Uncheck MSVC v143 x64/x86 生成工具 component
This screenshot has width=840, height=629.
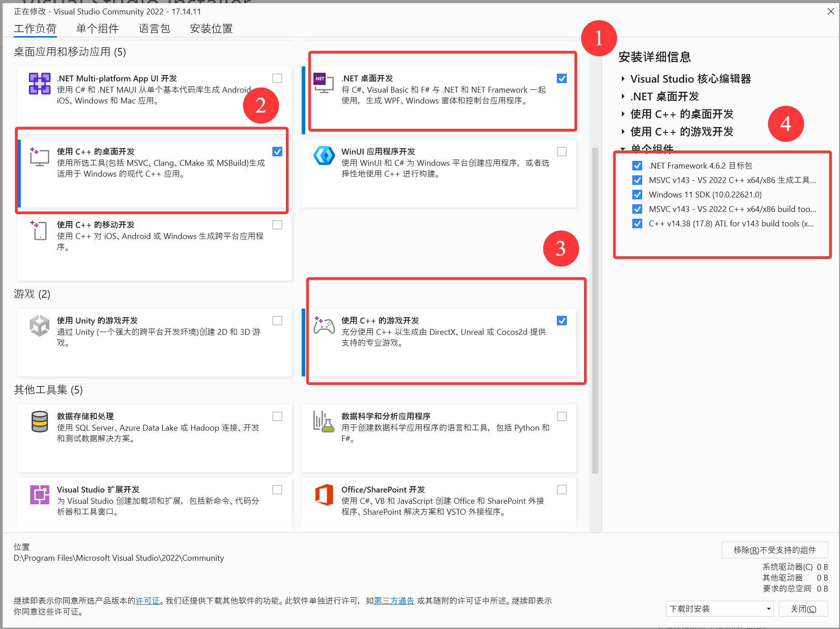click(637, 180)
